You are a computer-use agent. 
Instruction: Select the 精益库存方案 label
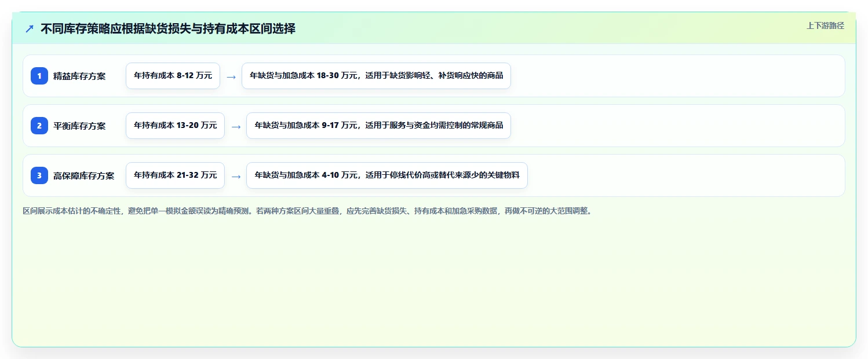tap(79, 76)
